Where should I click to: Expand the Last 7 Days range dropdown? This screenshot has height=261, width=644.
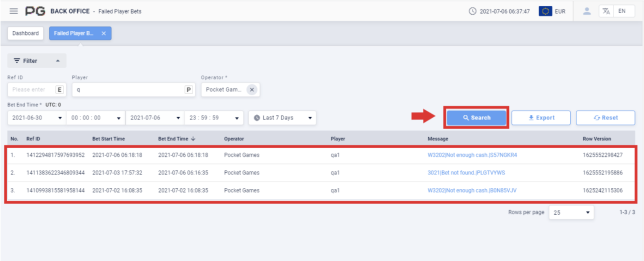tap(282, 118)
